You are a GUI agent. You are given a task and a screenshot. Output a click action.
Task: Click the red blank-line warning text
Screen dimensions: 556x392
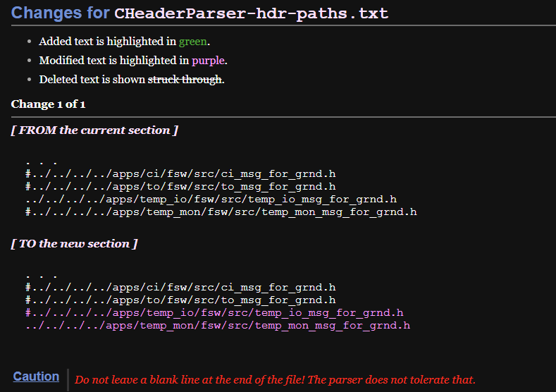pos(275,380)
